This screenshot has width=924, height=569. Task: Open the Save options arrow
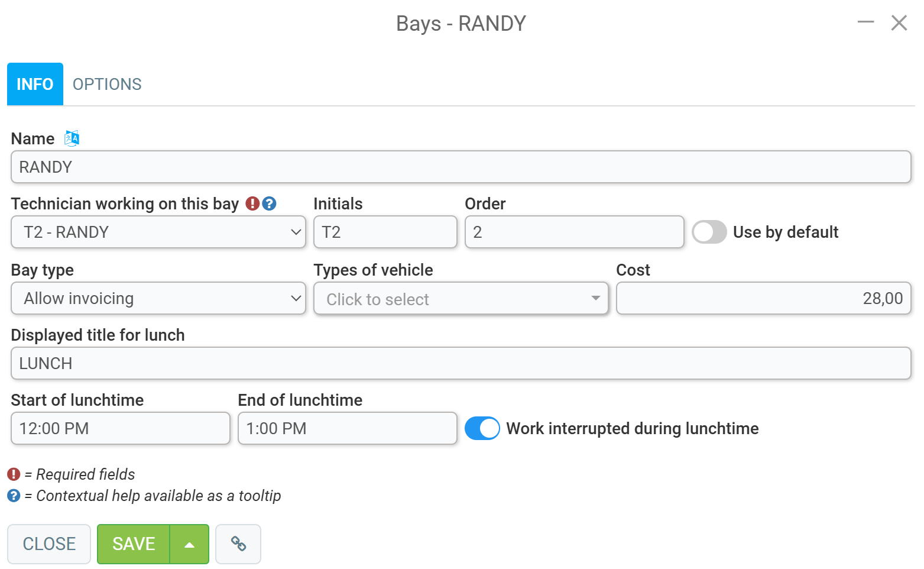[189, 544]
